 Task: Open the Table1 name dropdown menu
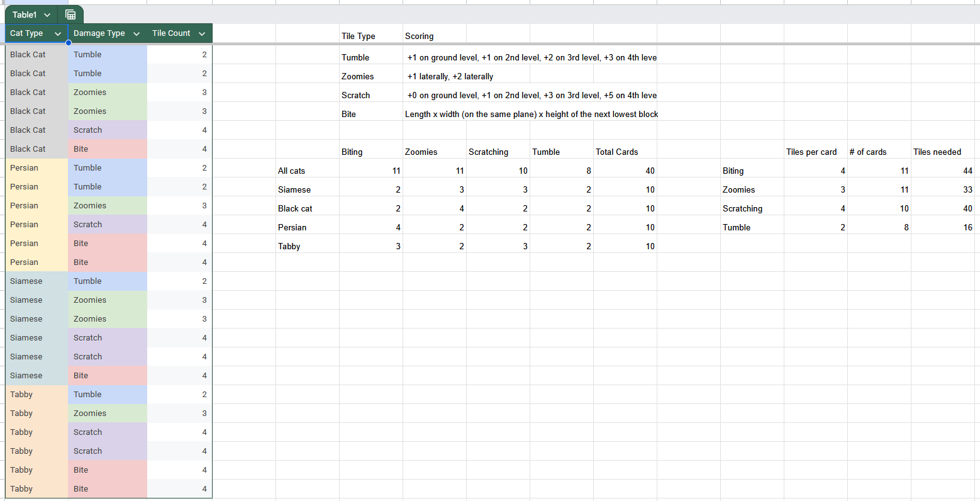(x=47, y=15)
